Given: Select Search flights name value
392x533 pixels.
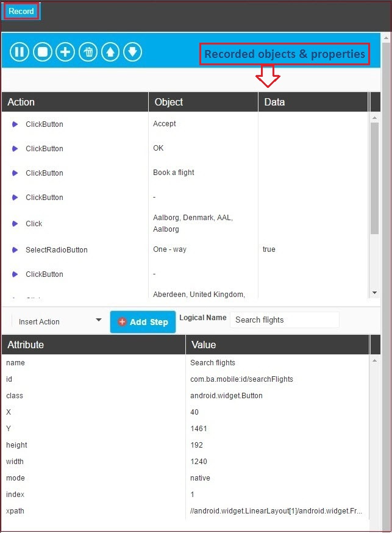Looking at the screenshot, I should point(213,363).
